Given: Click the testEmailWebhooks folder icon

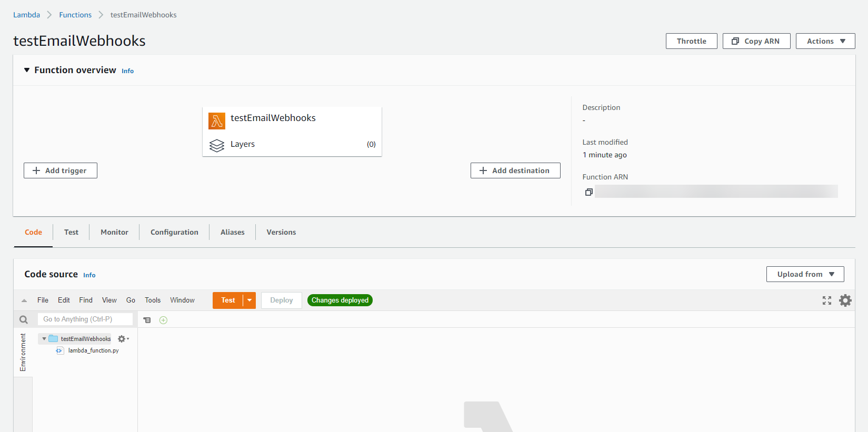Looking at the screenshot, I should coord(53,338).
